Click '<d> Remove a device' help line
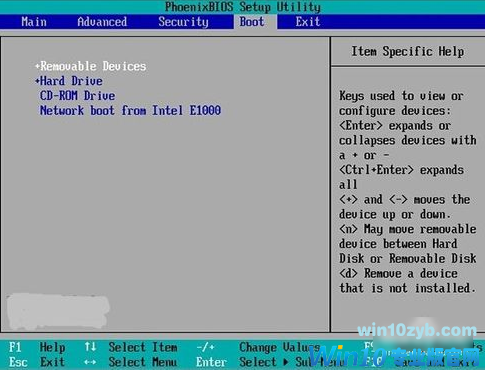Screen dimensions: 485x370 click(398, 273)
